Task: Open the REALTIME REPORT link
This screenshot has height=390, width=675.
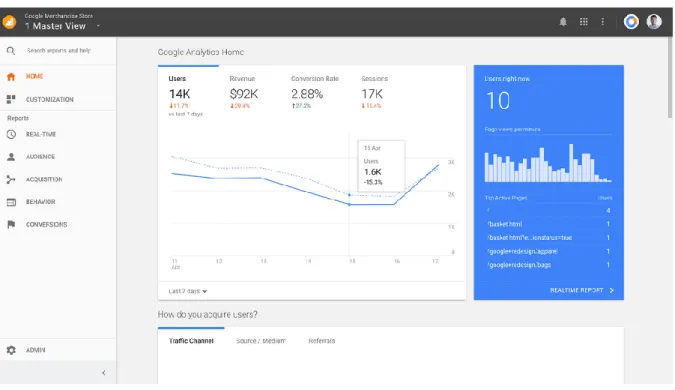Action: pos(576,291)
